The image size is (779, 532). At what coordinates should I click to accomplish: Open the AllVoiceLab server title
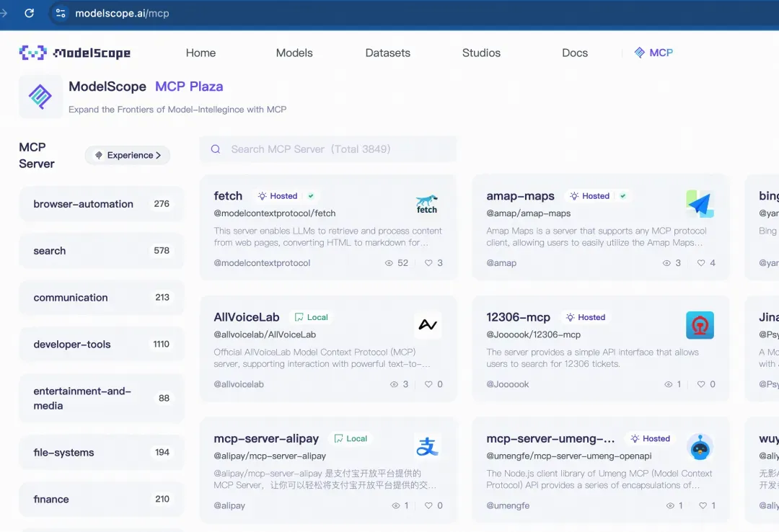click(247, 317)
